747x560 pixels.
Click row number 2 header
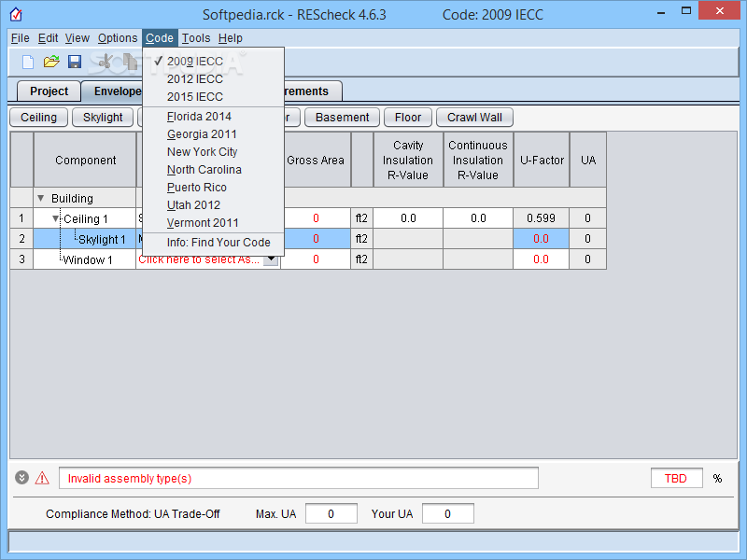[x=21, y=239]
